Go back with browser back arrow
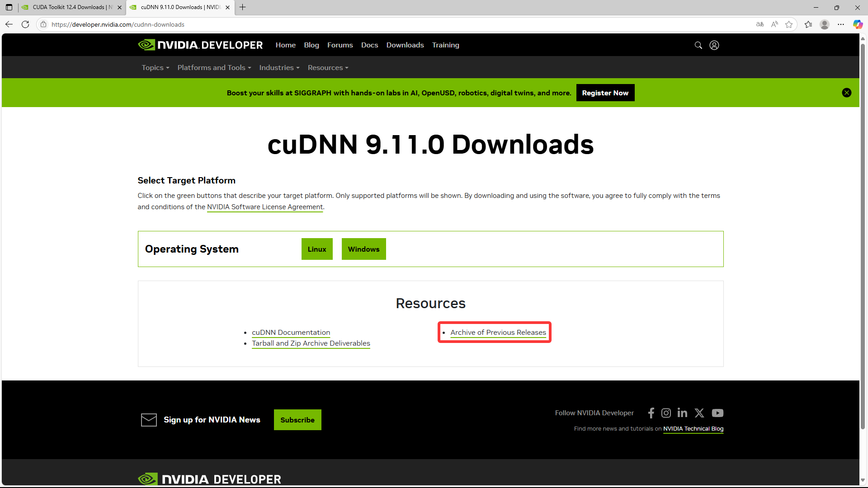The image size is (868, 488). [x=9, y=24]
